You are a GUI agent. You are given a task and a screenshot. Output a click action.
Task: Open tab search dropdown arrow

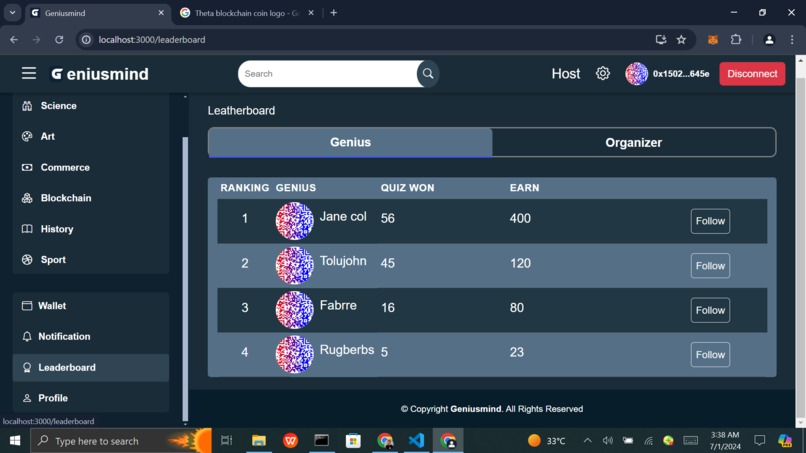click(x=12, y=13)
